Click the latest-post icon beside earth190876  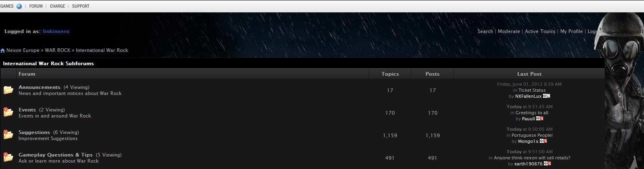tap(547, 164)
